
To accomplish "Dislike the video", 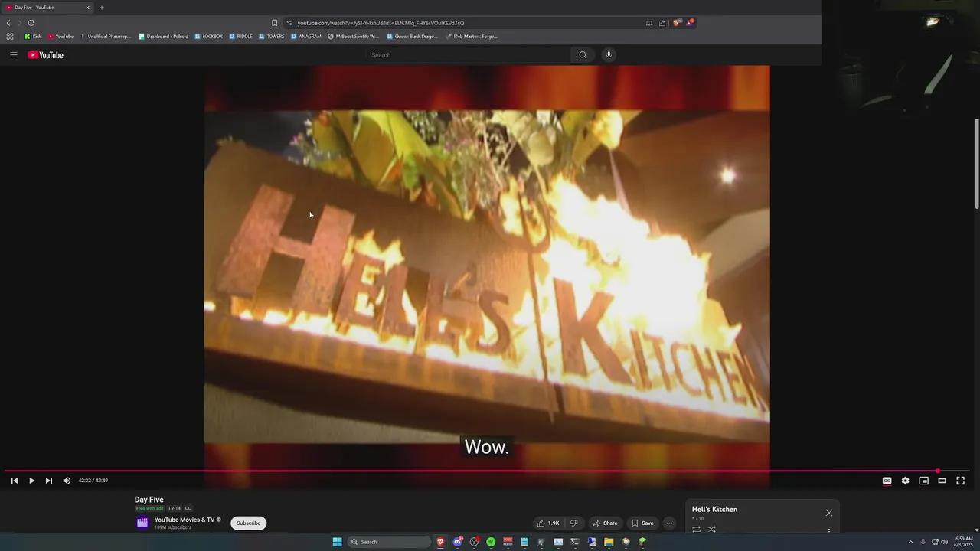I will coord(573,523).
